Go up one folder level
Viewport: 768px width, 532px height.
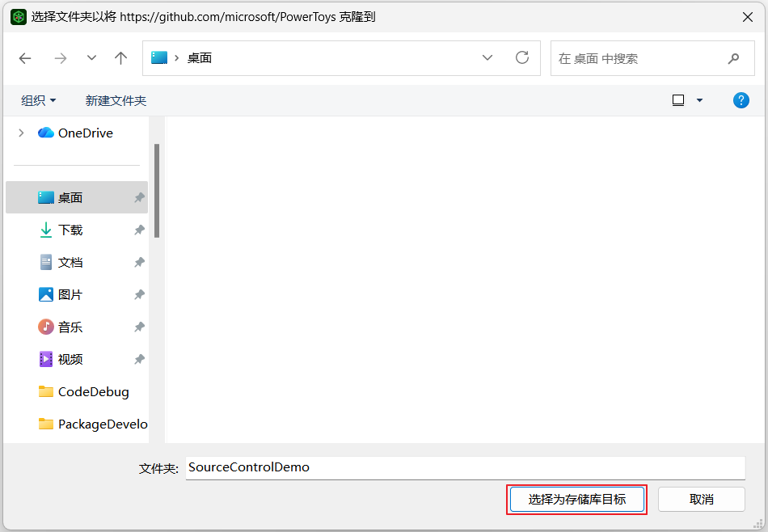coord(121,58)
